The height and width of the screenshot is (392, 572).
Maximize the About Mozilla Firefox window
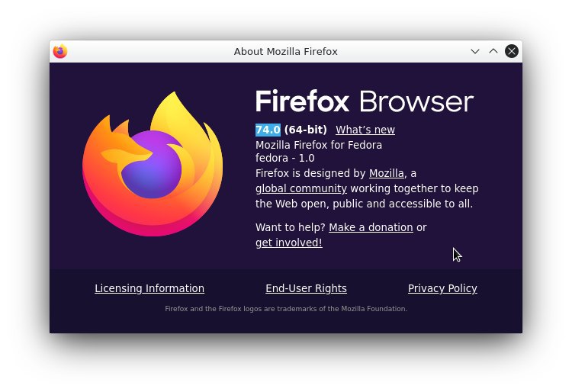pyautogui.click(x=493, y=51)
